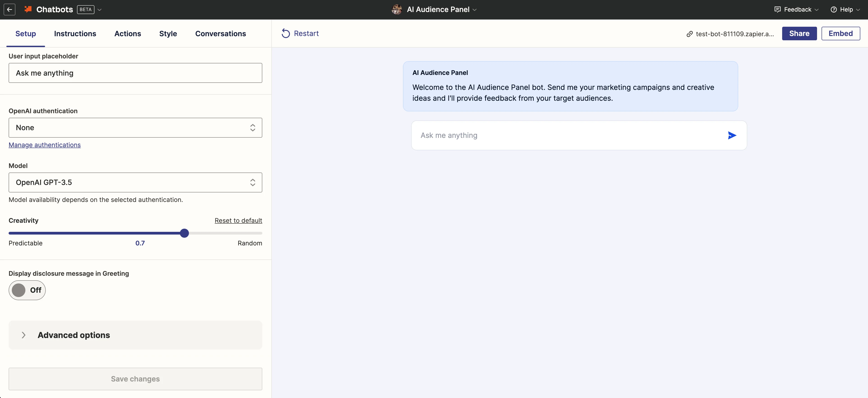Open the OpenAI authentication dropdown
The image size is (868, 398).
[135, 128]
